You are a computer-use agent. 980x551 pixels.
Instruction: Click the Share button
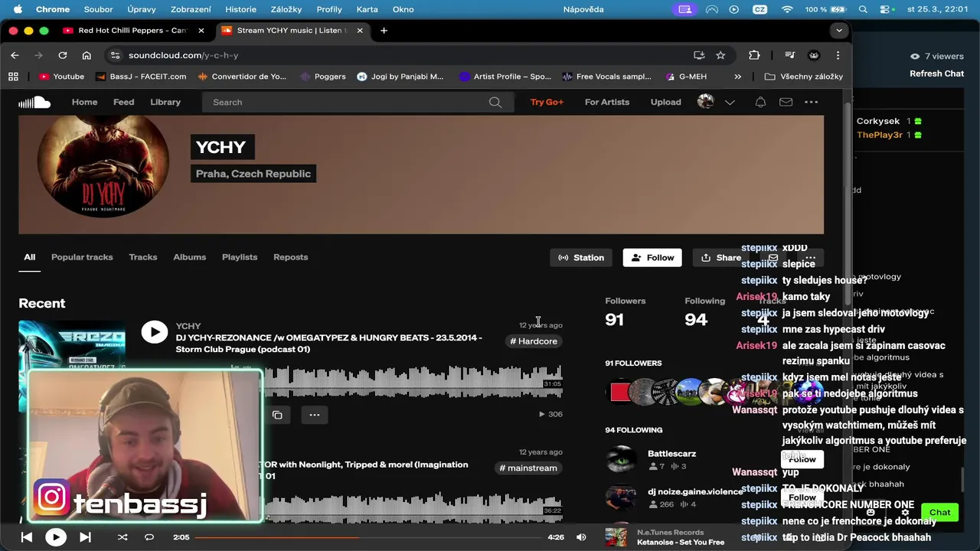(720, 258)
